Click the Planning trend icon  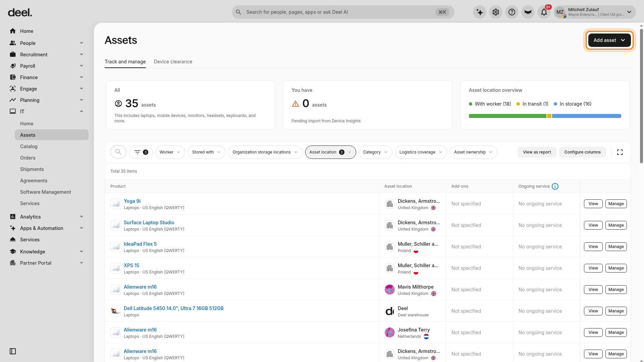point(13,100)
